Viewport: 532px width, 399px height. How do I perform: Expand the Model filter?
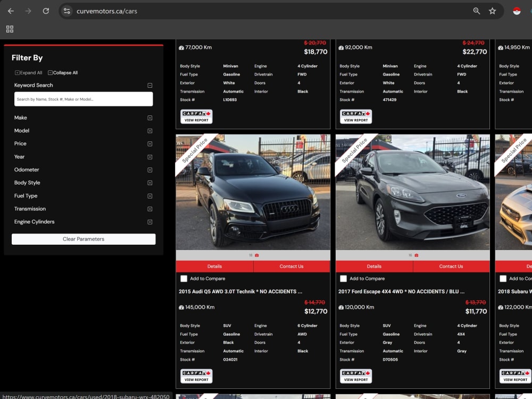tap(149, 131)
